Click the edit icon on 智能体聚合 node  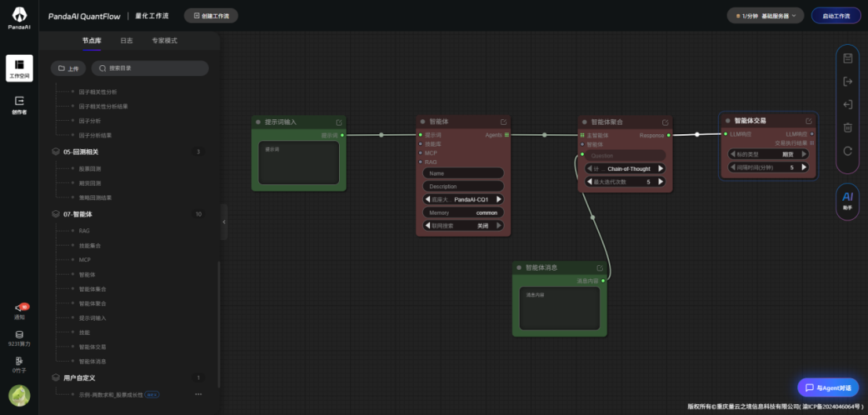(666, 122)
